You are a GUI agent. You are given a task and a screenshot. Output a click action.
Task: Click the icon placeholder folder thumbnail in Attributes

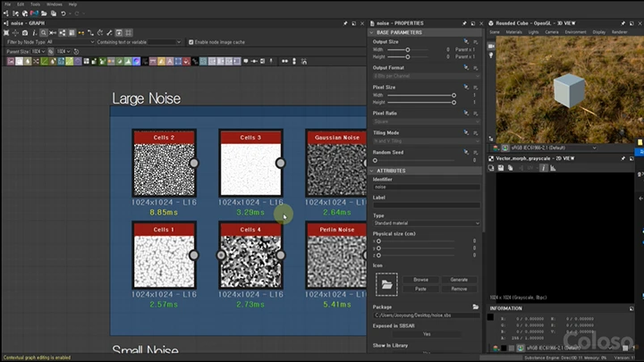[x=386, y=284]
